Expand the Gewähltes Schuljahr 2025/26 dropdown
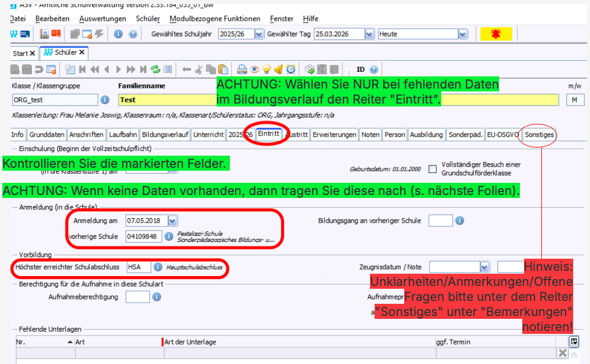The width and height of the screenshot is (590, 364). coord(259,34)
